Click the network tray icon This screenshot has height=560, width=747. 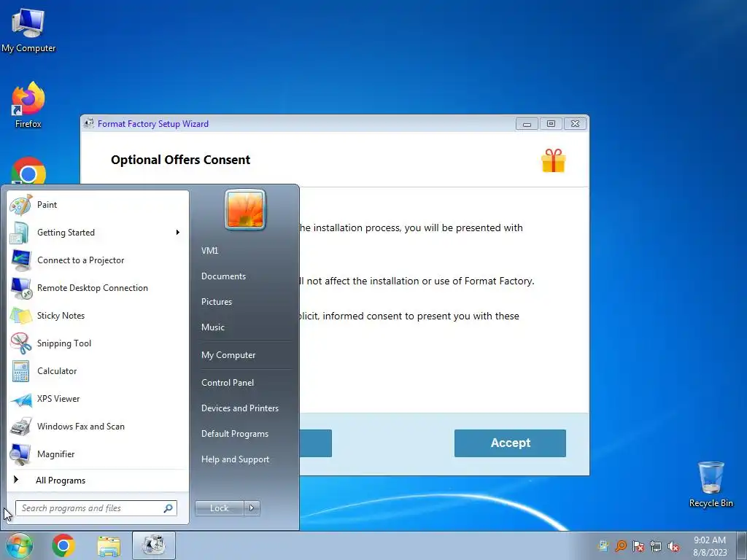click(656, 546)
